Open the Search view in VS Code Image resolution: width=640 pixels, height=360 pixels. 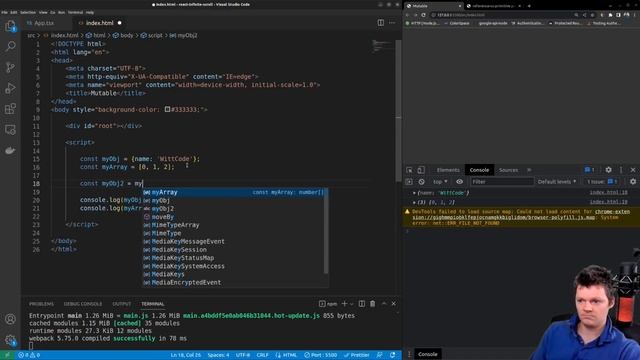(10, 46)
